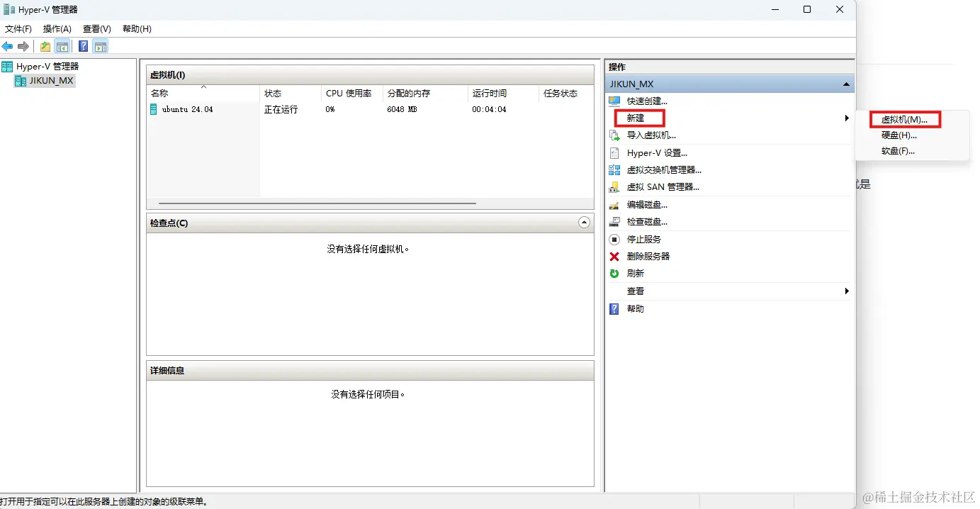Sort by the CPU 使用率 column header
Viewport: 980px width, 509px height.
[x=352, y=94]
